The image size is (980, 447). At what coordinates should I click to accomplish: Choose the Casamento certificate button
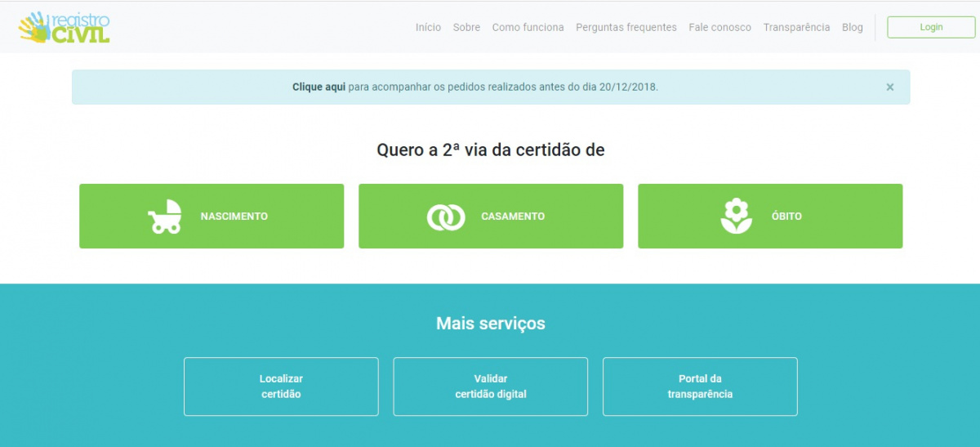pyautogui.click(x=513, y=217)
